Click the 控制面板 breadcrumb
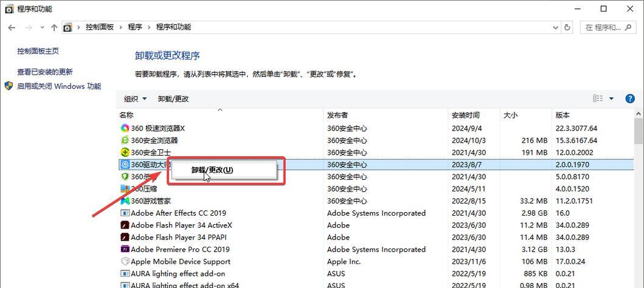Viewport: 644px width, 288px height. tap(100, 27)
